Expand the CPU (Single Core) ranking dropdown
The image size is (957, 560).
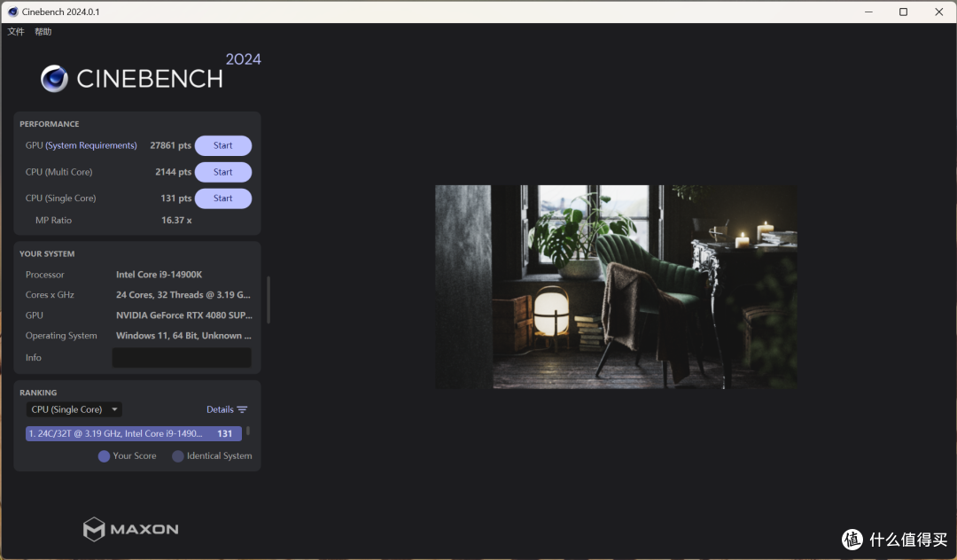[74, 409]
